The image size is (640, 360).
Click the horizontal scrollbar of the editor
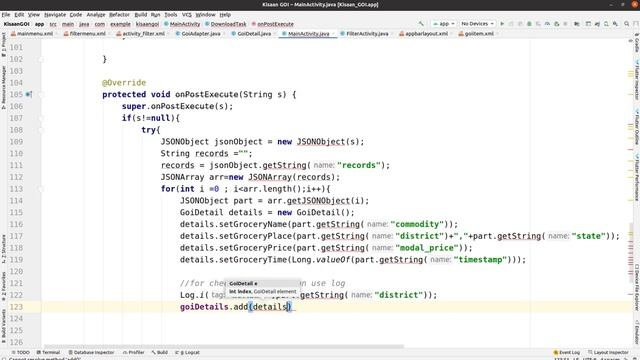[224, 347]
